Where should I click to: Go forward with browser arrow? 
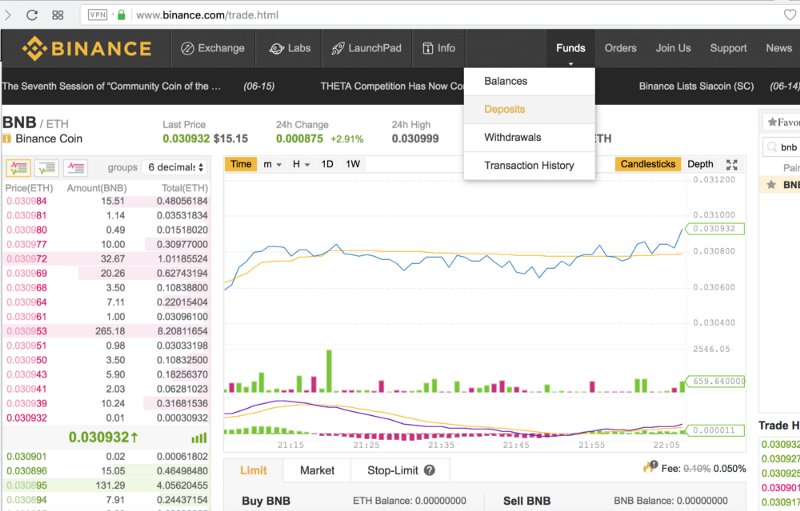8,15
